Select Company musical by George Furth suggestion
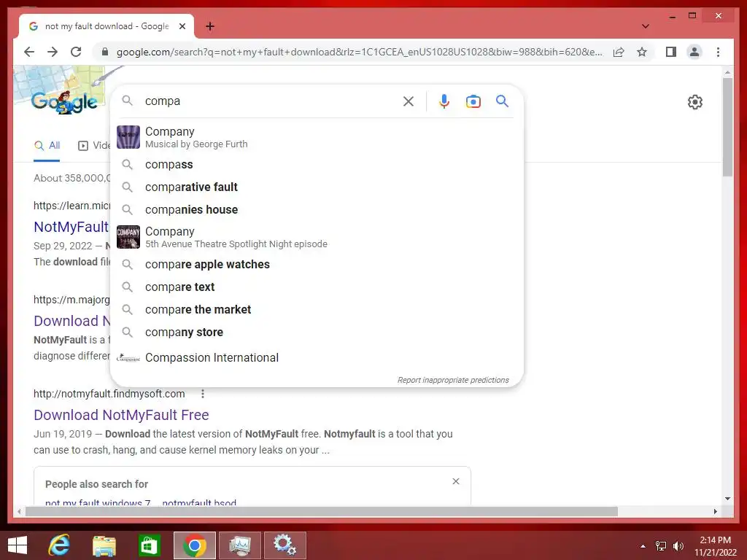Viewport: 747px width, 560px height. pyautogui.click(x=317, y=137)
